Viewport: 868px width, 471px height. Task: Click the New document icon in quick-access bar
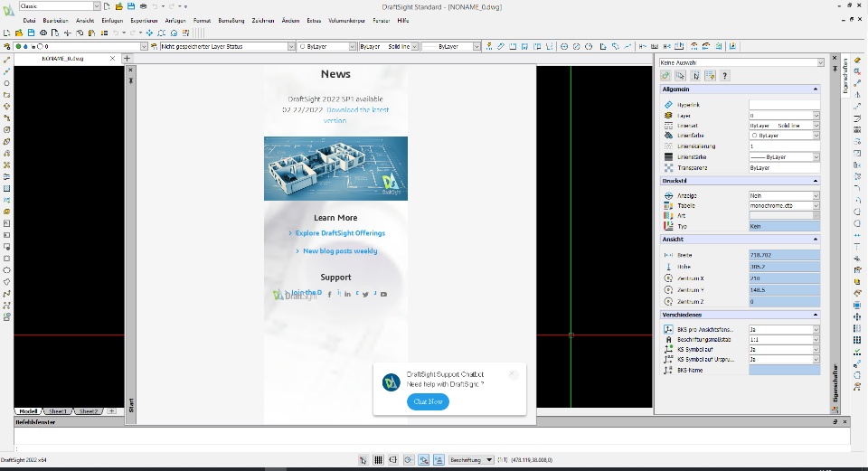tap(107, 6)
